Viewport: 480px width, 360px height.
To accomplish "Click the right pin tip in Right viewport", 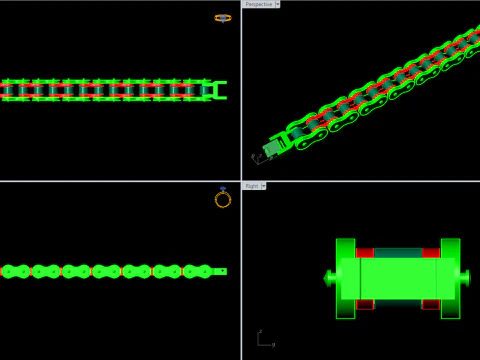I will pyautogui.click(x=465, y=278).
